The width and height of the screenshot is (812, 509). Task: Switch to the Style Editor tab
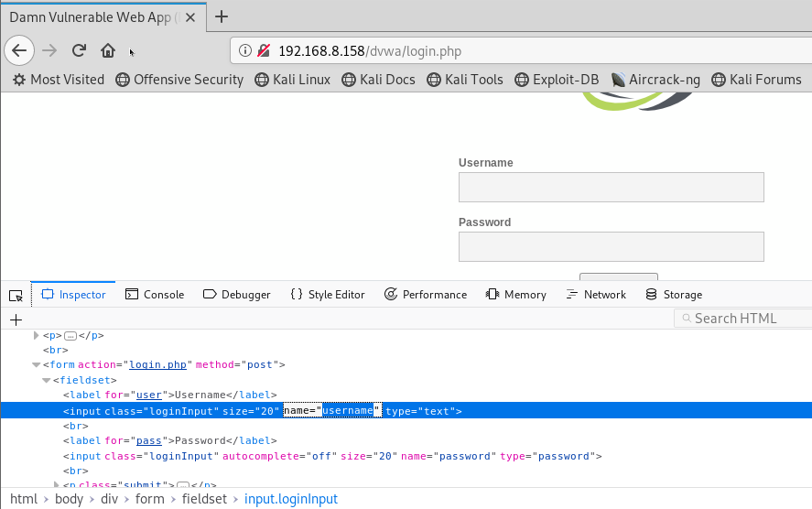(328, 295)
